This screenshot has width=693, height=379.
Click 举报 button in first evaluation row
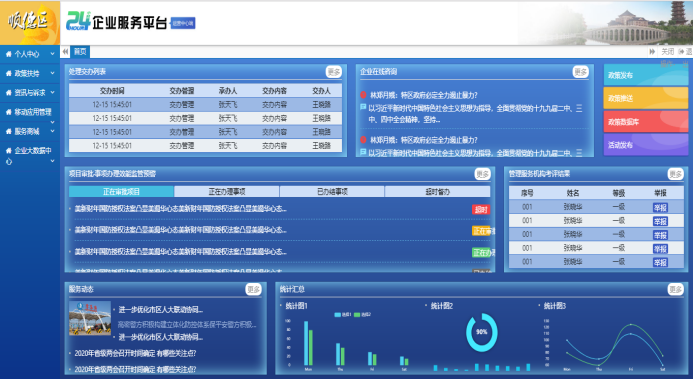point(660,208)
